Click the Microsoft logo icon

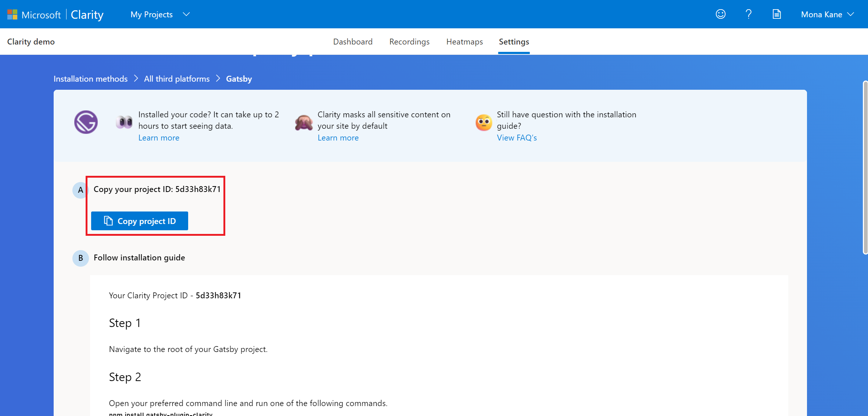(12, 14)
